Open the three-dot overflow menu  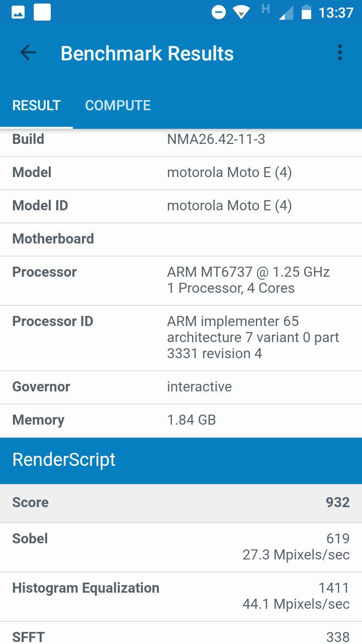coord(340,53)
